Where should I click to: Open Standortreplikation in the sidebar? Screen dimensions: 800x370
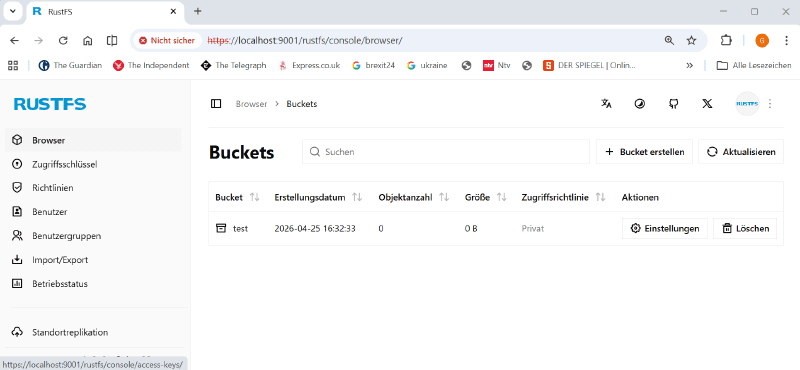[x=93, y=332]
